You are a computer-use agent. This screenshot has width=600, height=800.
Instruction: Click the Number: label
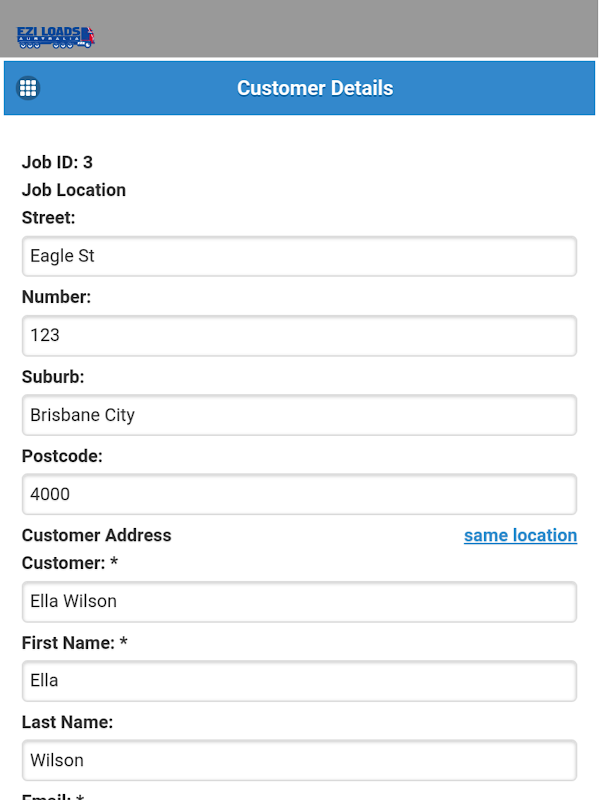point(56,297)
